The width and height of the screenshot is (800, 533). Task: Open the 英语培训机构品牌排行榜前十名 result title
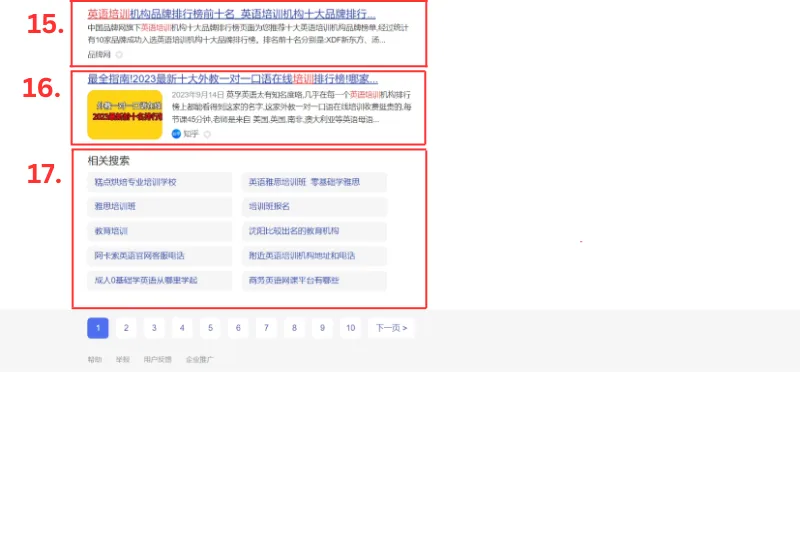[x=231, y=14]
